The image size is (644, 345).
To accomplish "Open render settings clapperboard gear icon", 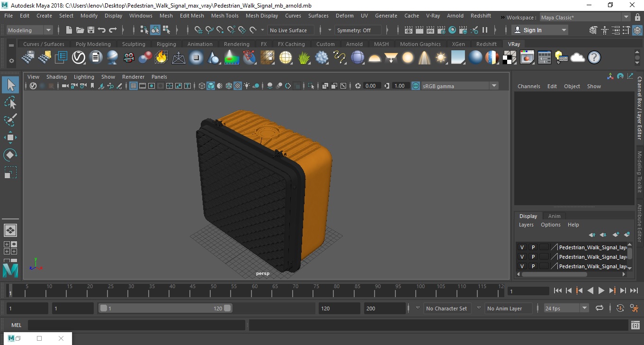I will (441, 30).
